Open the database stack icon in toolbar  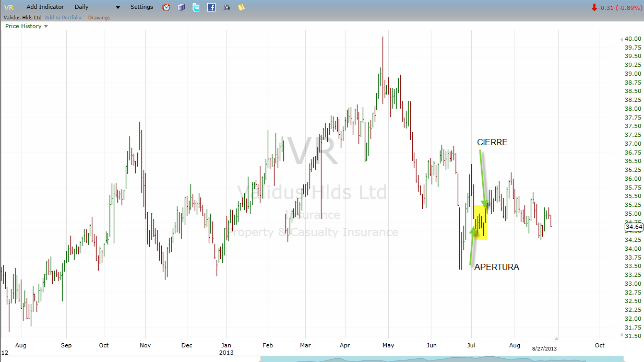coord(181,7)
